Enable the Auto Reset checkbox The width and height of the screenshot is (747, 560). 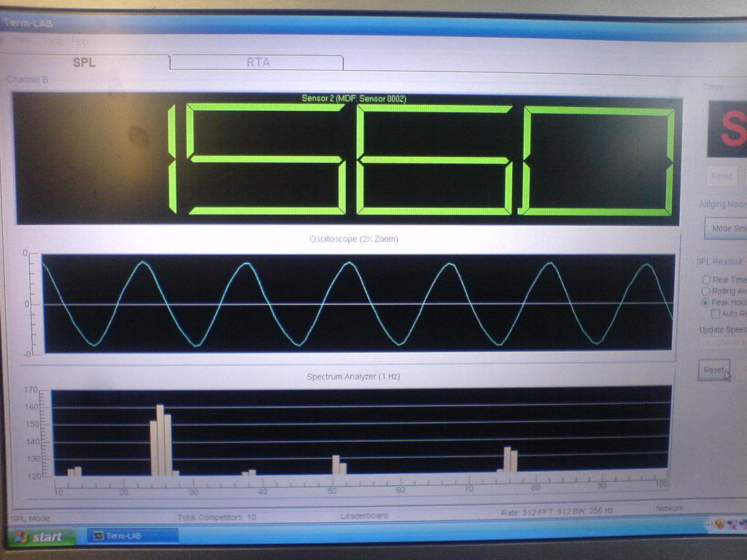[x=716, y=314]
